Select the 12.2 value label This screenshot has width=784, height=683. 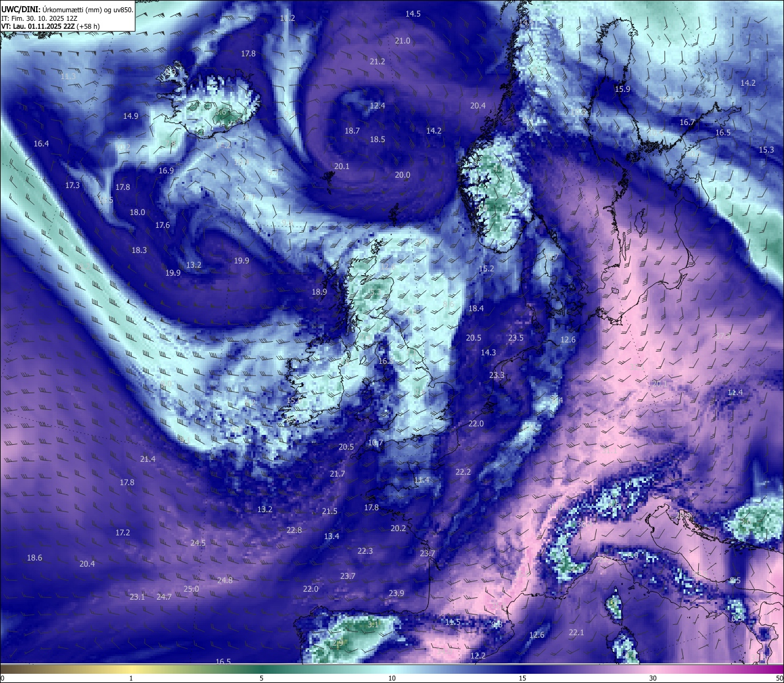point(478,656)
